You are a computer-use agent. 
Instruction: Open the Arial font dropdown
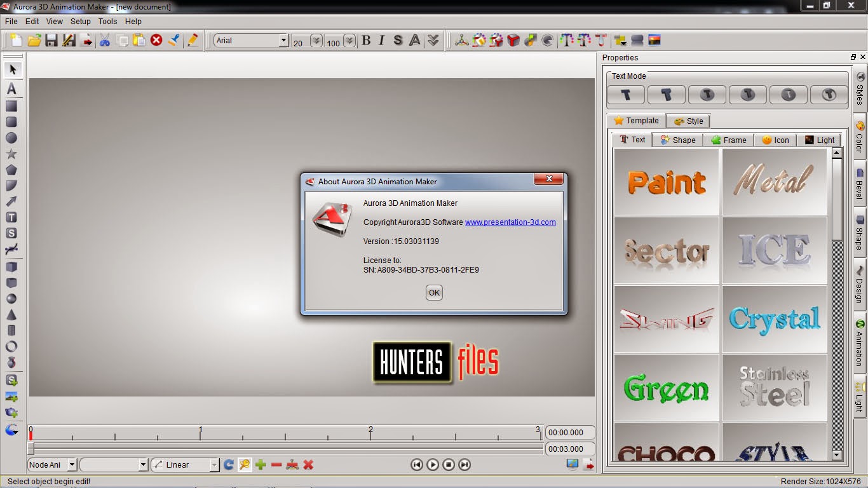tap(283, 41)
